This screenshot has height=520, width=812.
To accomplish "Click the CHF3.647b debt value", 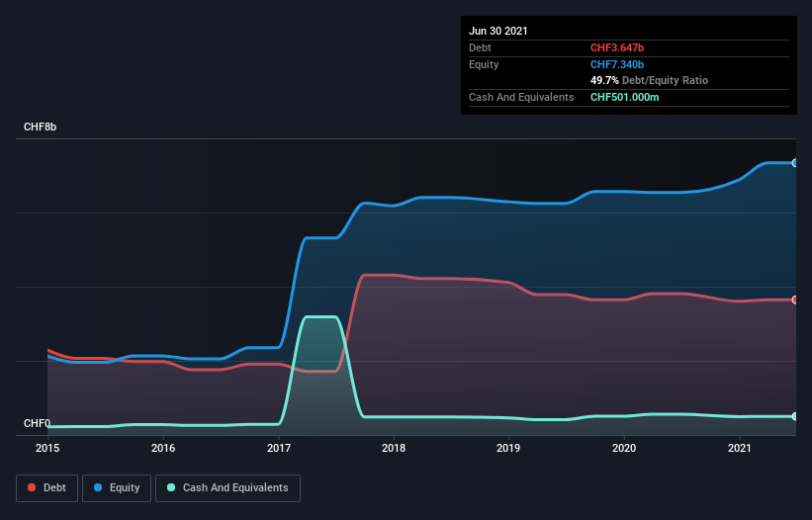I will (x=617, y=47).
